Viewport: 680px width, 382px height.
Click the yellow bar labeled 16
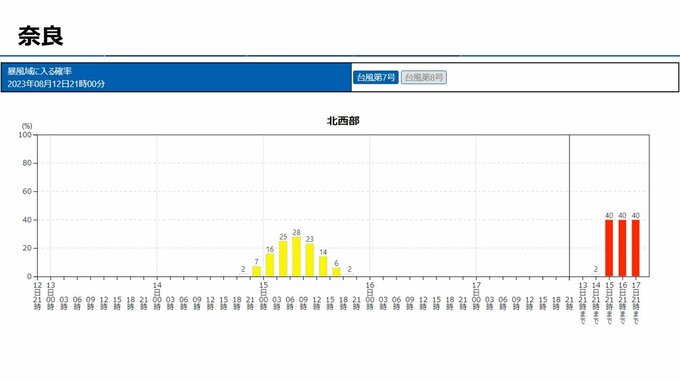point(270,265)
